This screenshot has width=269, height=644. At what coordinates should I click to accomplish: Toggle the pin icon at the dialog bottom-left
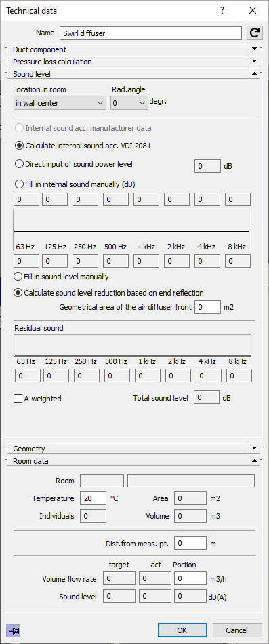pos(13,630)
